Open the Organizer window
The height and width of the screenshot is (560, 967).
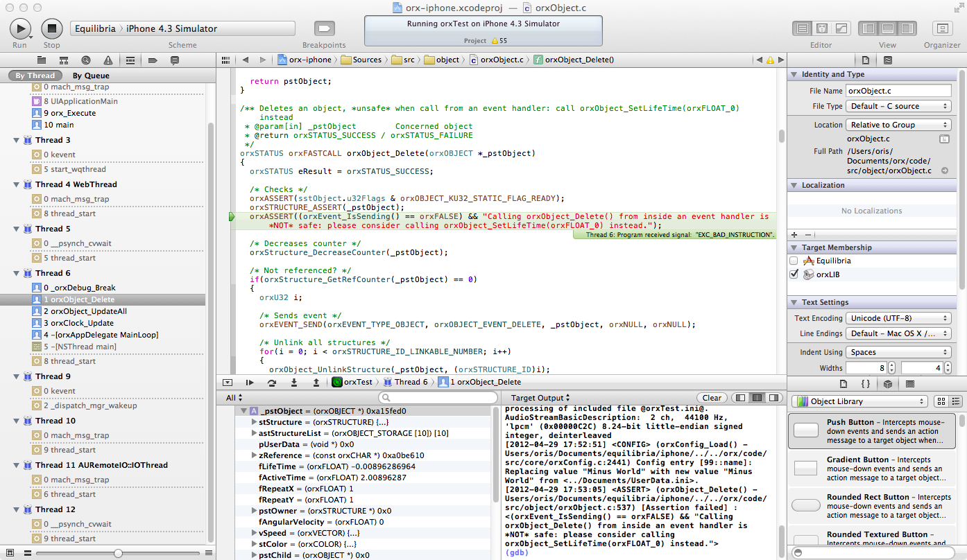point(941,28)
